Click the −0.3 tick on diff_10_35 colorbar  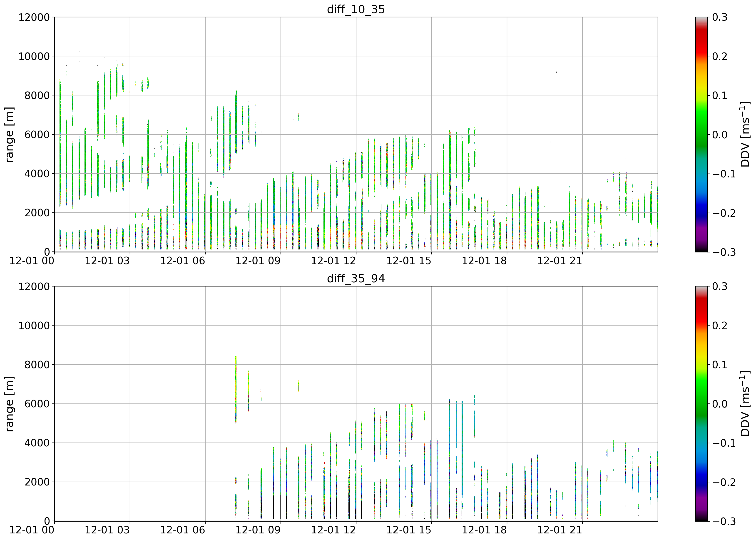click(x=724, y=252)
